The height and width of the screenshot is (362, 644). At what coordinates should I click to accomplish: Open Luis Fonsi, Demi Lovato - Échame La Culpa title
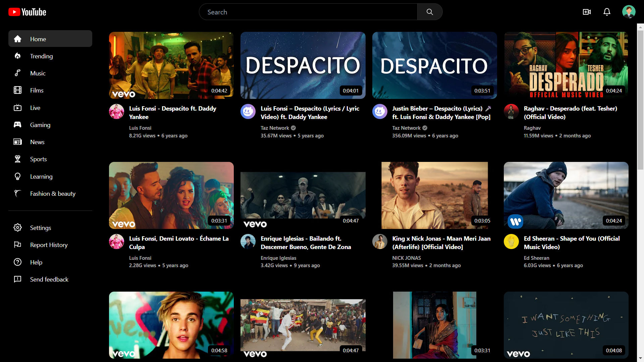click(179, 243)
